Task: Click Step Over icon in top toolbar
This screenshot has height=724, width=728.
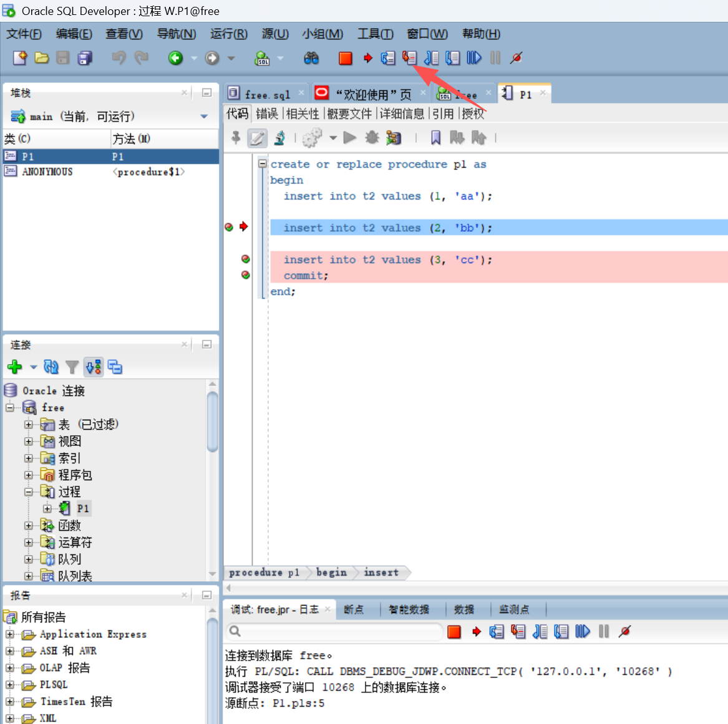Action: pos(387,58)
